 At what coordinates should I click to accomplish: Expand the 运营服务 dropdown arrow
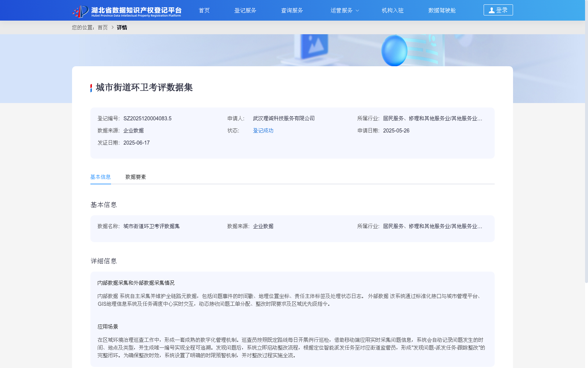coord(357,11)
